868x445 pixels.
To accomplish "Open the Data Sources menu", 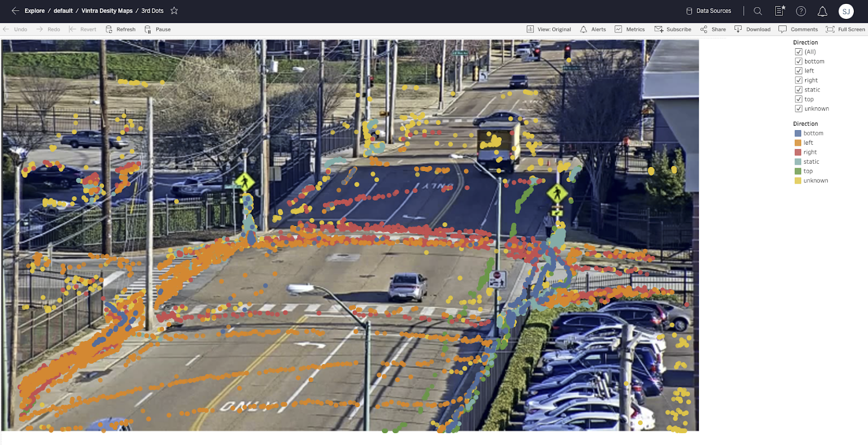I will (x=709, y=11).
